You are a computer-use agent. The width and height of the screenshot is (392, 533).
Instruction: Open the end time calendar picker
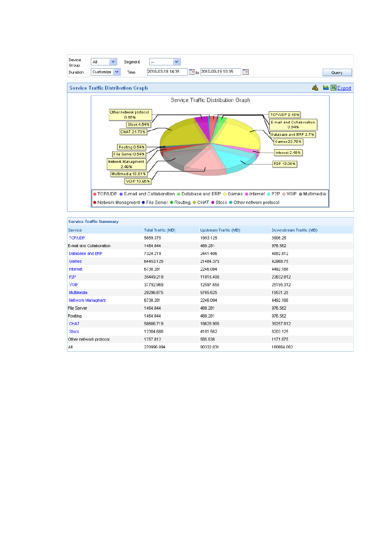pos(245,72)
